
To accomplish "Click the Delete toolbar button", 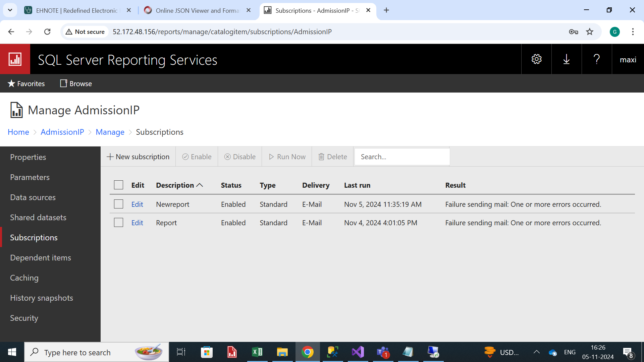I will point(333,157).
